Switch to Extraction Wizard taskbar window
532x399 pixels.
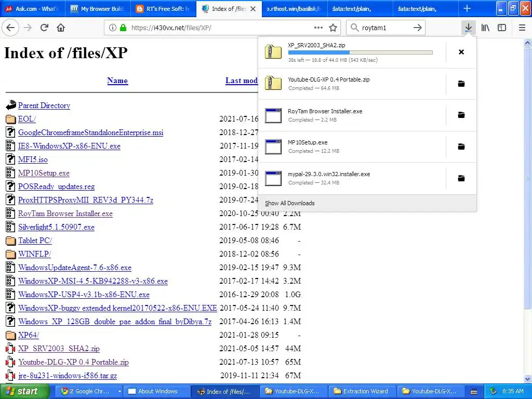click(362, 391)
